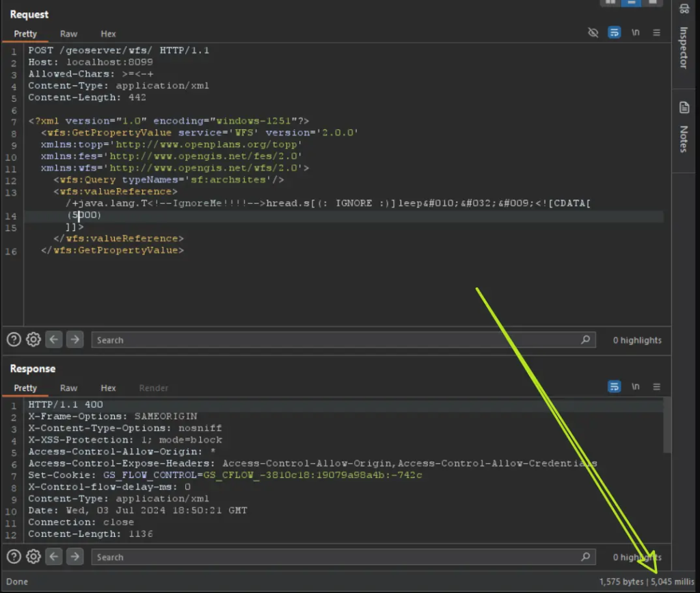Click Request search magnifier icon
This screenshot has width=700, height=593.
[585, 340]
